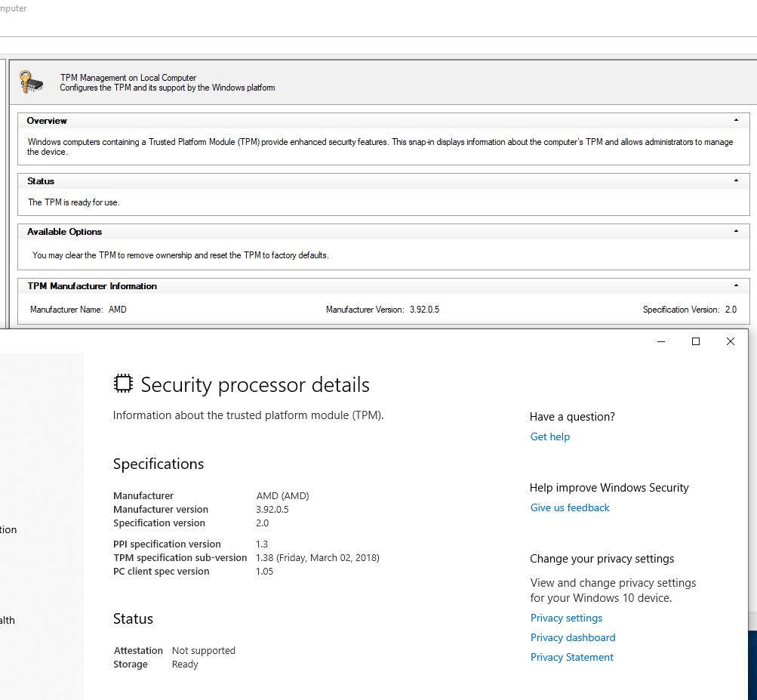Image resolution: width=757 pixels, height=700 pixels.
Task: Click the Status heading in Security processor details
Action: coord(133,619)
